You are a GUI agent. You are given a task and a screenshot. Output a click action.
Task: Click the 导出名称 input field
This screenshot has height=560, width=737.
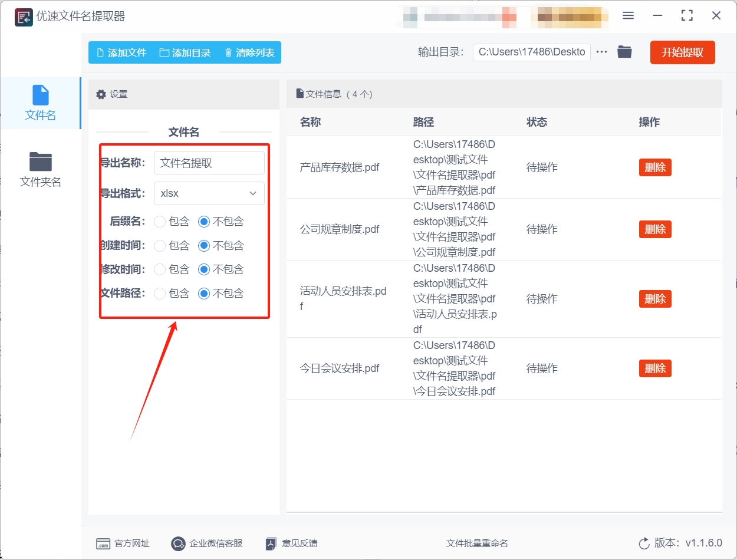(x=209, y=163)
